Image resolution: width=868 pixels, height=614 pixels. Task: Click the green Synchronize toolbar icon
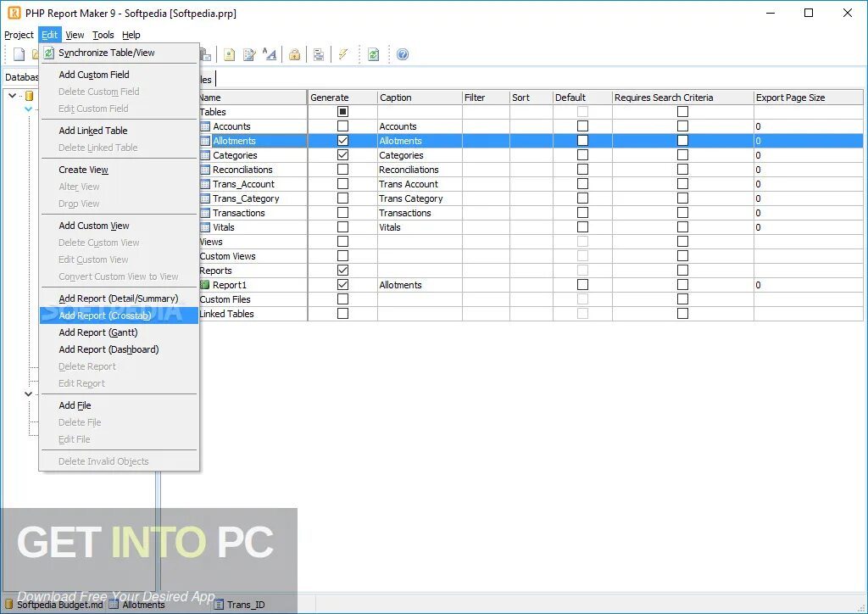(374, 54)
